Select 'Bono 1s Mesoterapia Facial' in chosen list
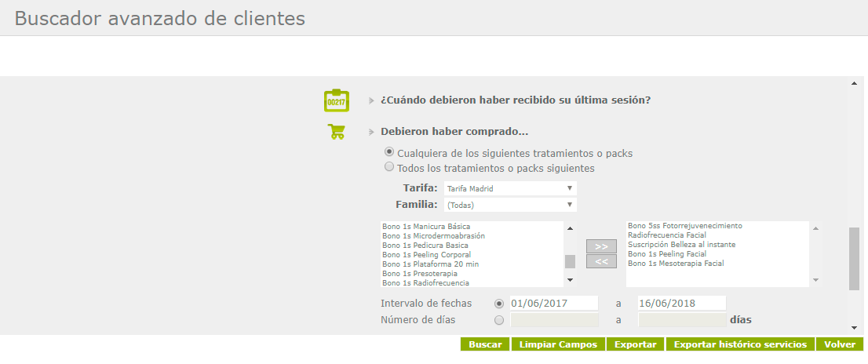The height and width of the screenshot is (364, 868). pos(676,264)
